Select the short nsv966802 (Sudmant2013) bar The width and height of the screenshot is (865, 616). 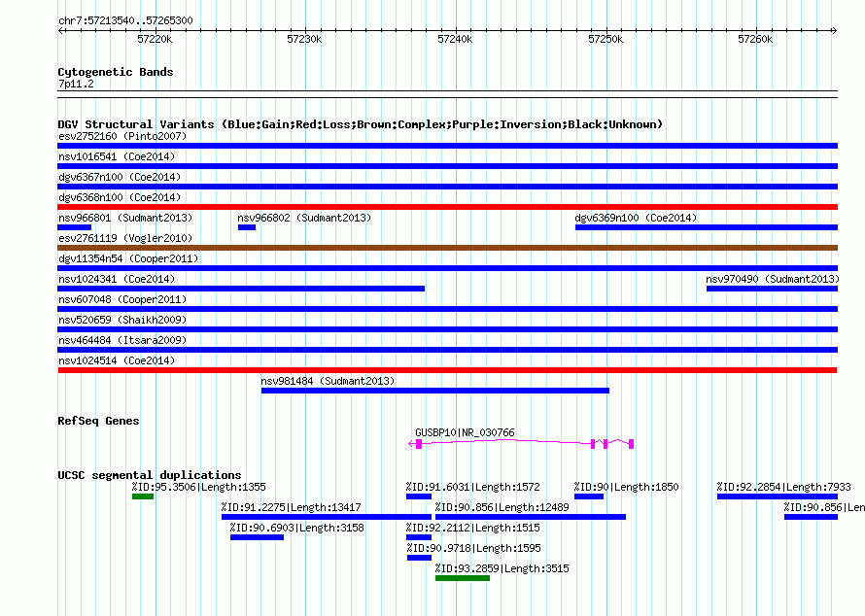pos(247,227)
